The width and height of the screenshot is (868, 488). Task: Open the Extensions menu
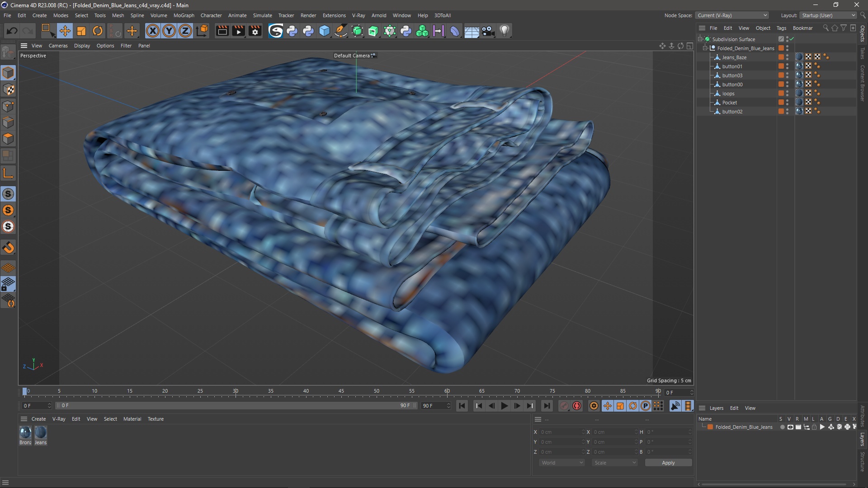tap(333, 15)
